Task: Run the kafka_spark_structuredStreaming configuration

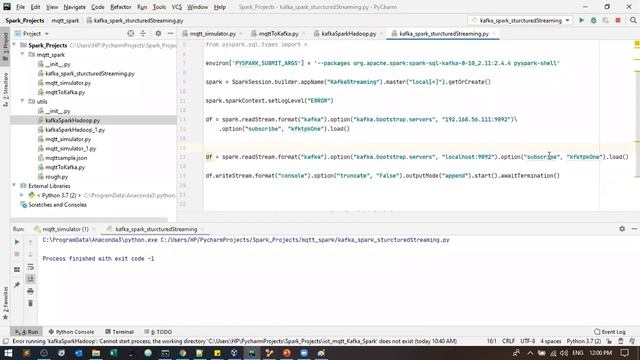Action: tap(581, 20)
